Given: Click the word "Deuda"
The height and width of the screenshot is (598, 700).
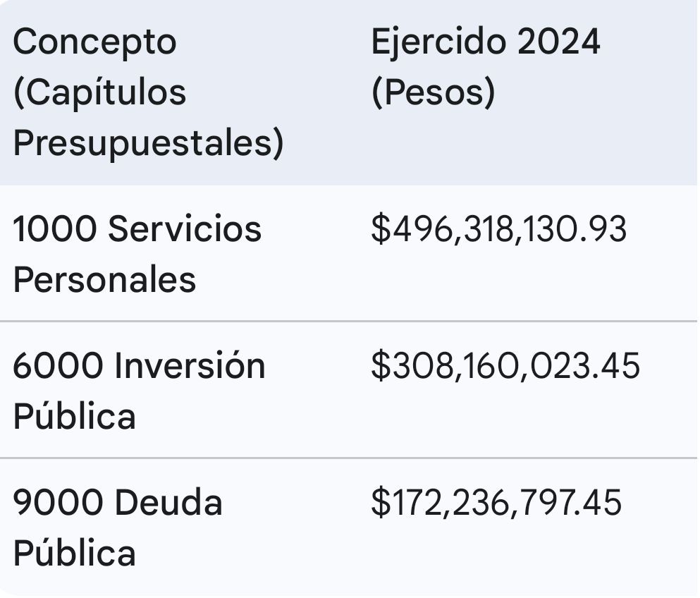Looking at the screenshot, I should [168, 503].
